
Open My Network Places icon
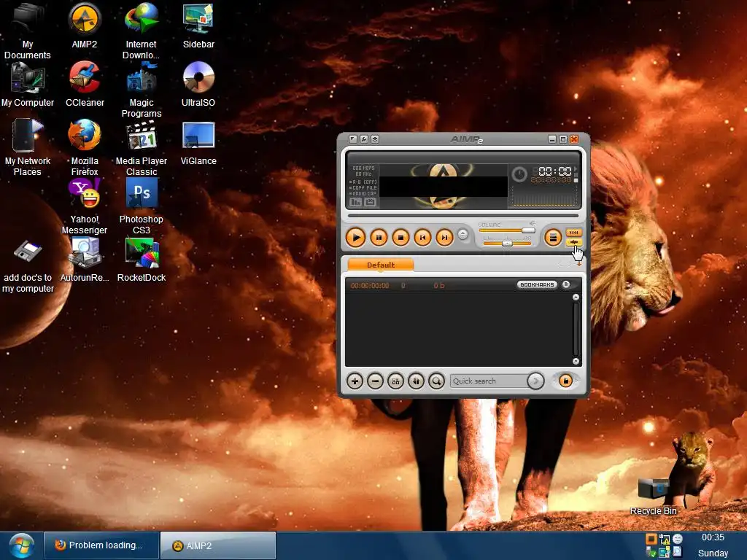(28, 147)
